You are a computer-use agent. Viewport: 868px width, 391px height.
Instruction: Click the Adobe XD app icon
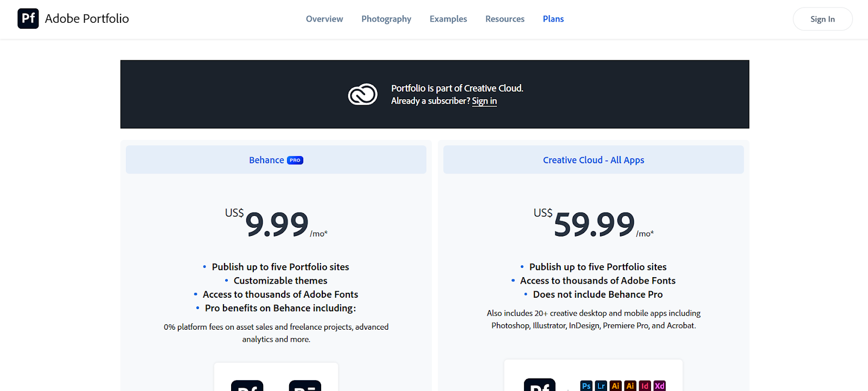click(x=659, y=386)
